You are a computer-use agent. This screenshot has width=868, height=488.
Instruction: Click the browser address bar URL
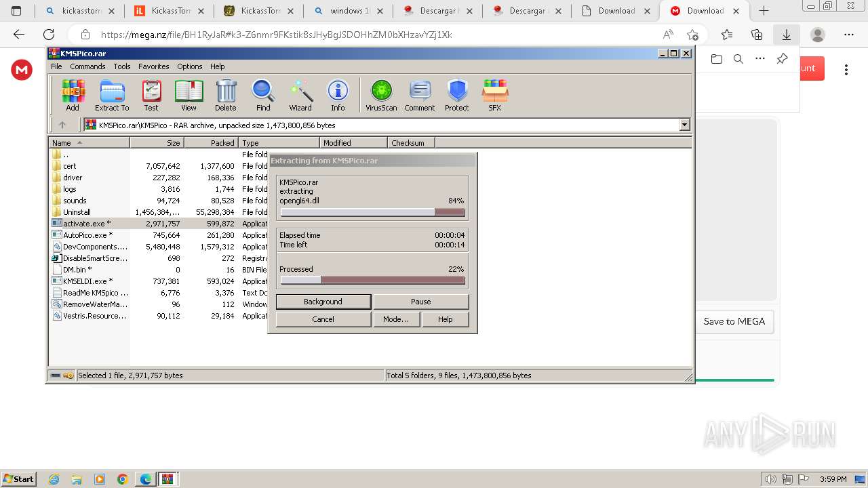click(277, 35)
